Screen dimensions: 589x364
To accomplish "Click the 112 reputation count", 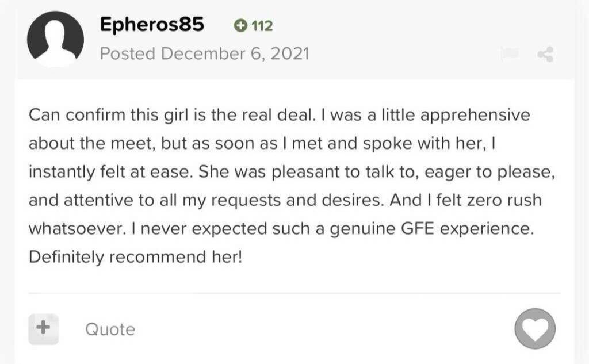I will tap(262, 26).
